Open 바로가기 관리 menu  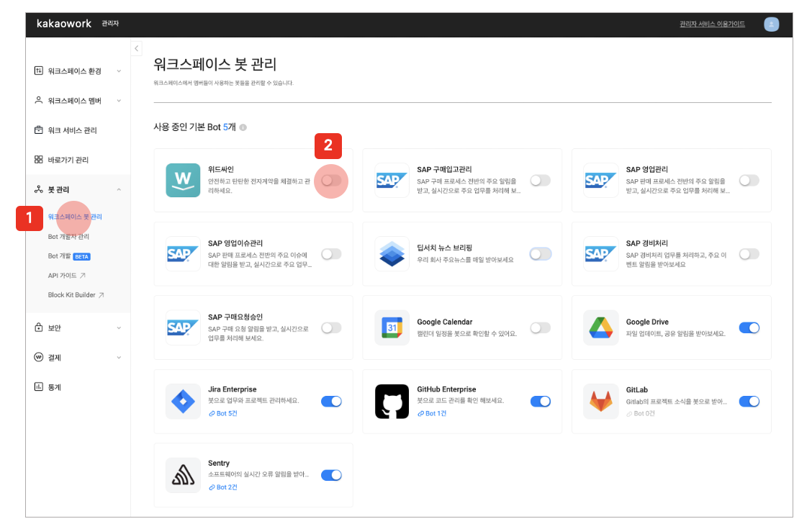[68, 160]
